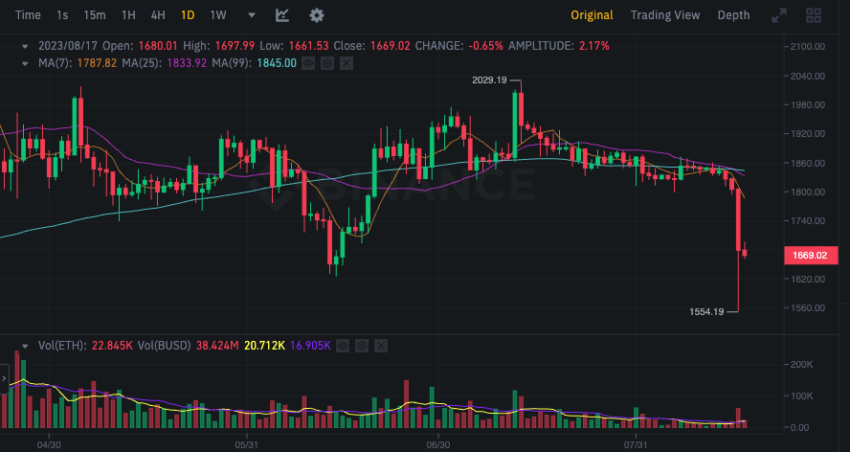Open chart settings gear icon
The height and width of the screenshot is (452, 850).
(x=317, y=15)
